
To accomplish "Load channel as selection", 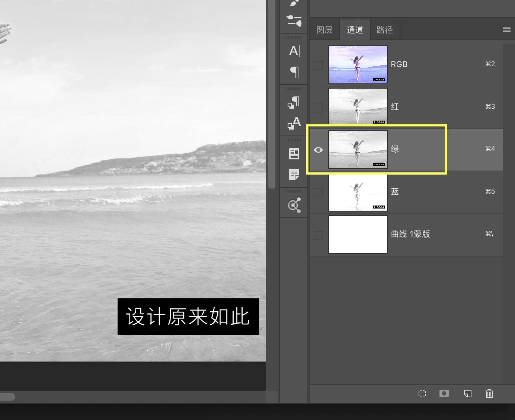I will (422, 394).
